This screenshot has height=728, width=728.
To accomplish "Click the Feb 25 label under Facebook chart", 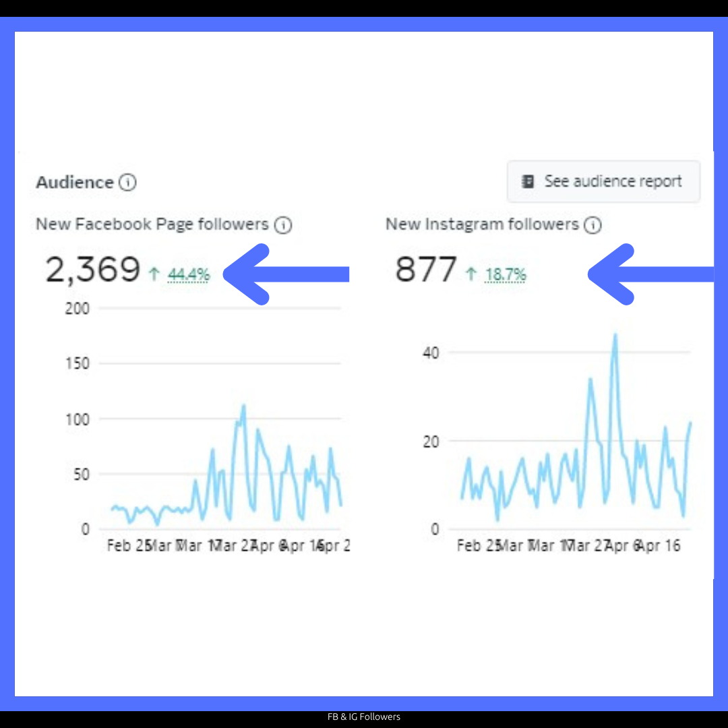I will coord(127,545).
